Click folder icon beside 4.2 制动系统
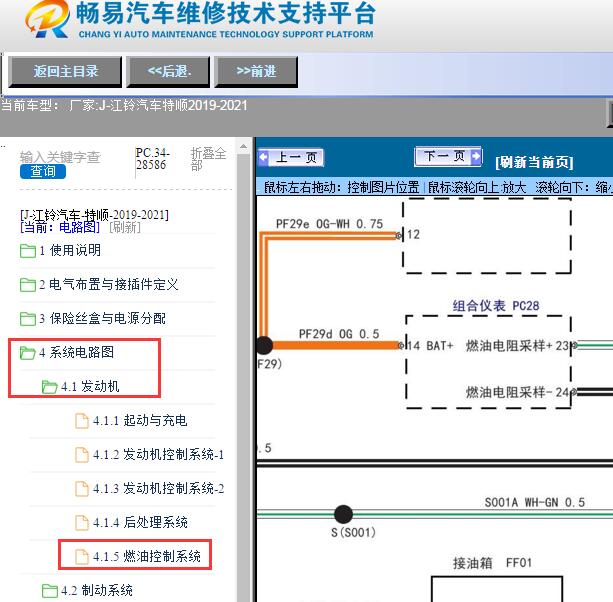This screenshot has width=613, height=602. click(x=50, y=591)
